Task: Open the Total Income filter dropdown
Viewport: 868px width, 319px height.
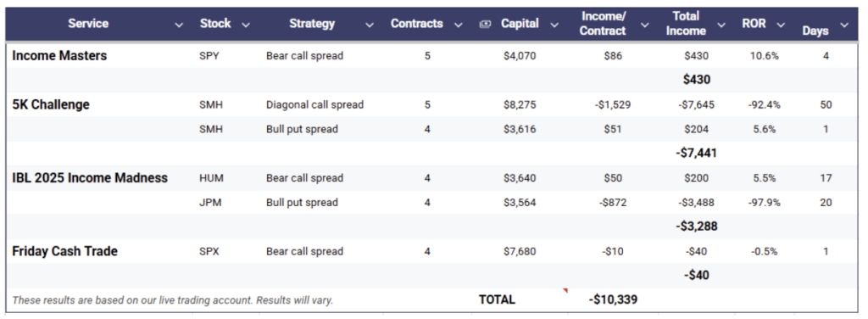Action: pos(721,25)
